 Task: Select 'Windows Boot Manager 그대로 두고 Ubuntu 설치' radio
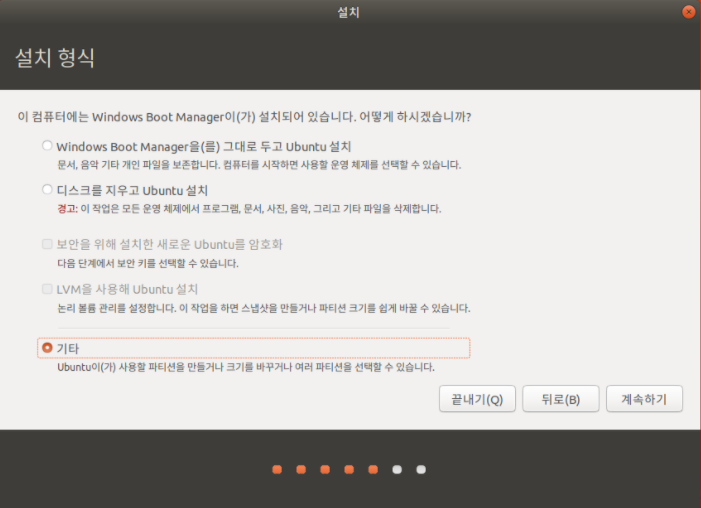(x=47, y=146)
